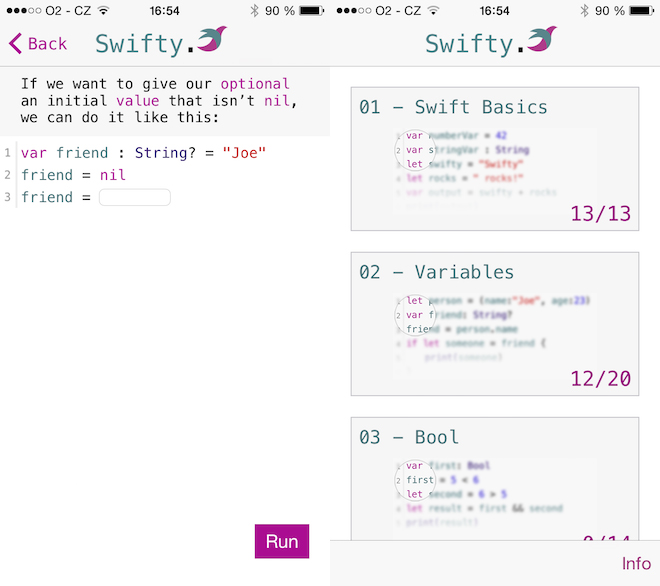660x586 pixels.
Task: Tap the Back chevron button
Action: tap(37, 43)
